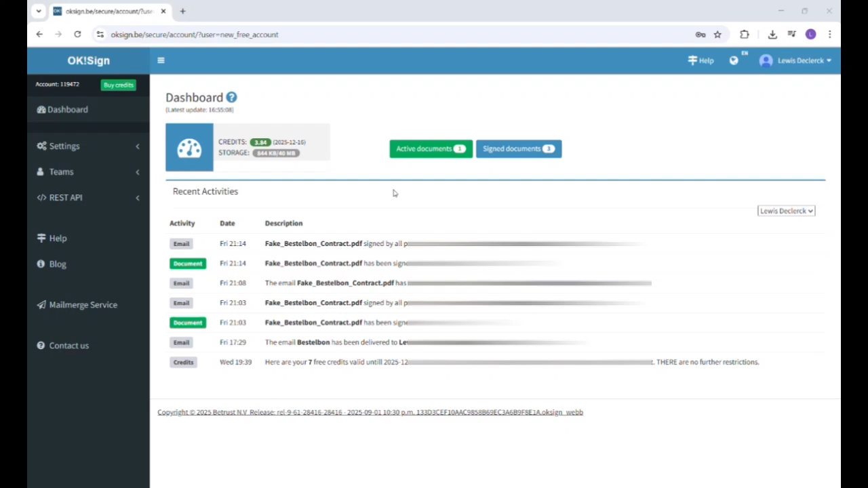Toggle the Active documents filter
The image size is (868, 488).
[x=431, y=148]
